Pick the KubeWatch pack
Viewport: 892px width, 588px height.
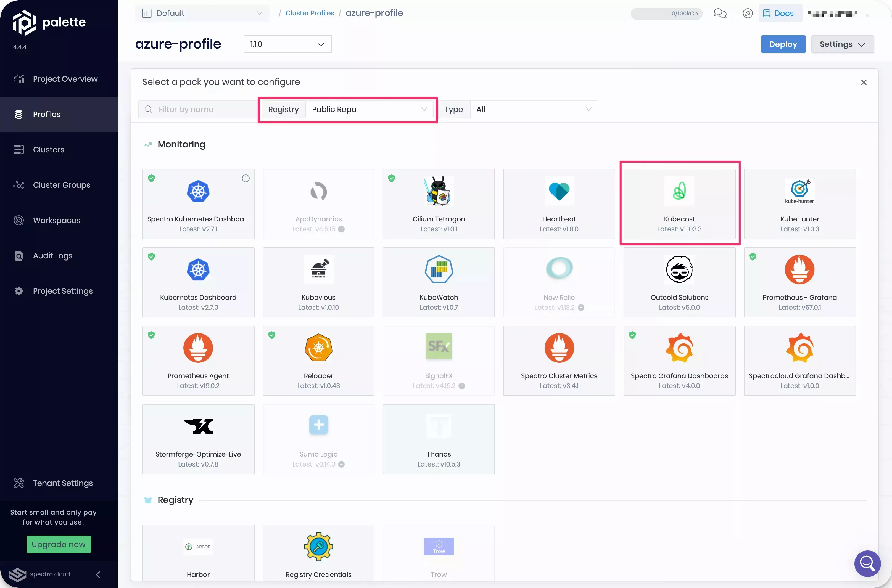click(x=439, y=282)
